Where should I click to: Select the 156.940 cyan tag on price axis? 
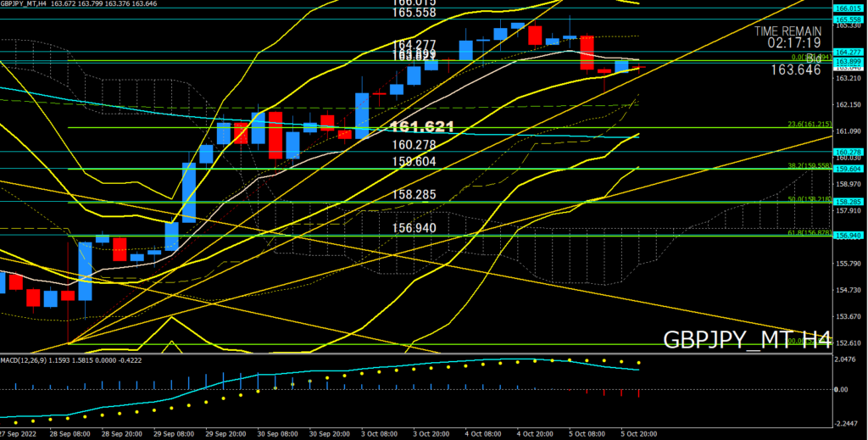(848, 236)
